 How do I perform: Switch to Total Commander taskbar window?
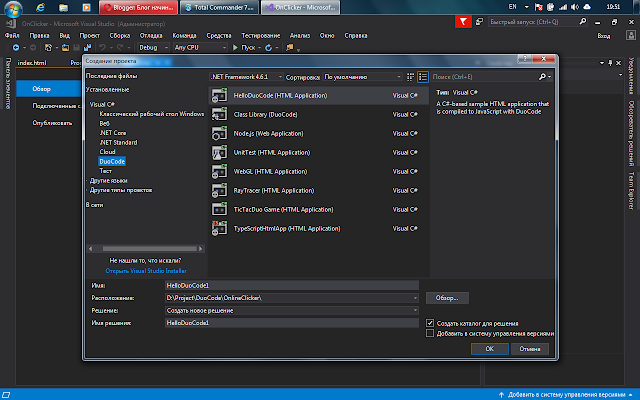click(219, 7)
